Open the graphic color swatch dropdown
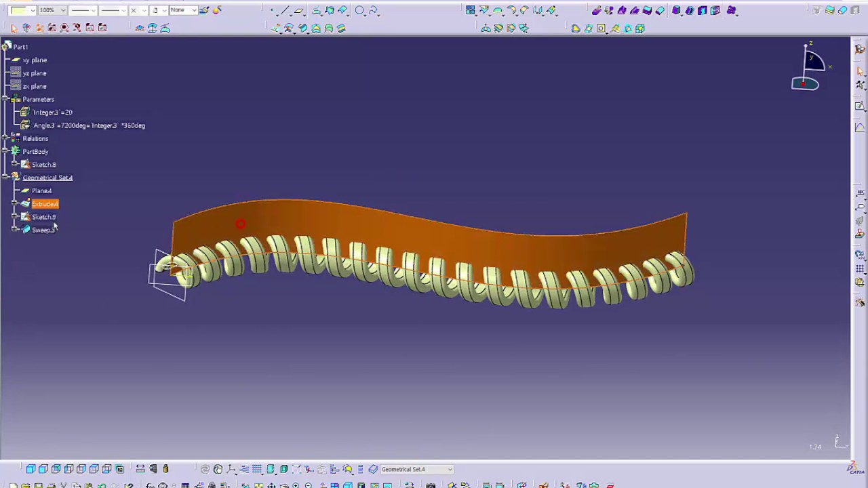The height and width of the screenshot is (488, 868). (23, 10)
